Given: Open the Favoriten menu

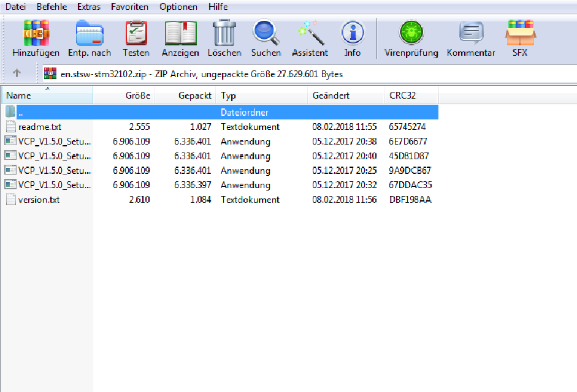Looking at the screenshot, I should tap(129, 7).
